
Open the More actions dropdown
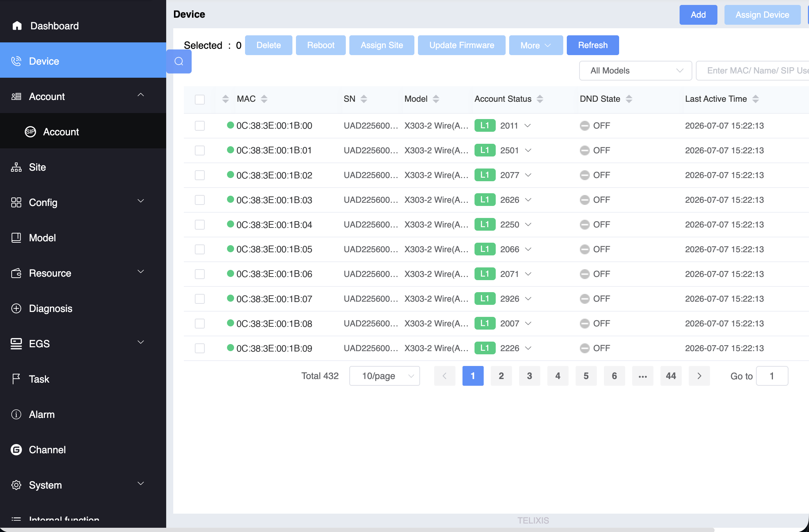coord(536,45)
